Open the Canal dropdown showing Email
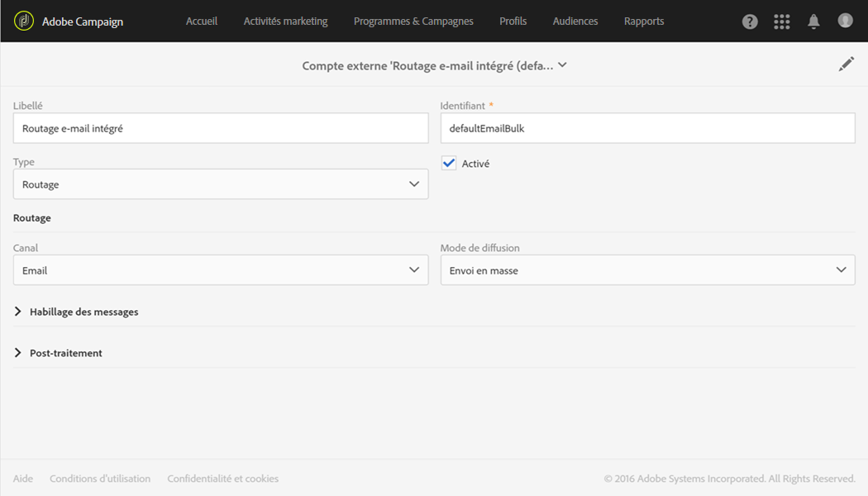This screenshot has width=868, height=496. (x=221, y=270)
